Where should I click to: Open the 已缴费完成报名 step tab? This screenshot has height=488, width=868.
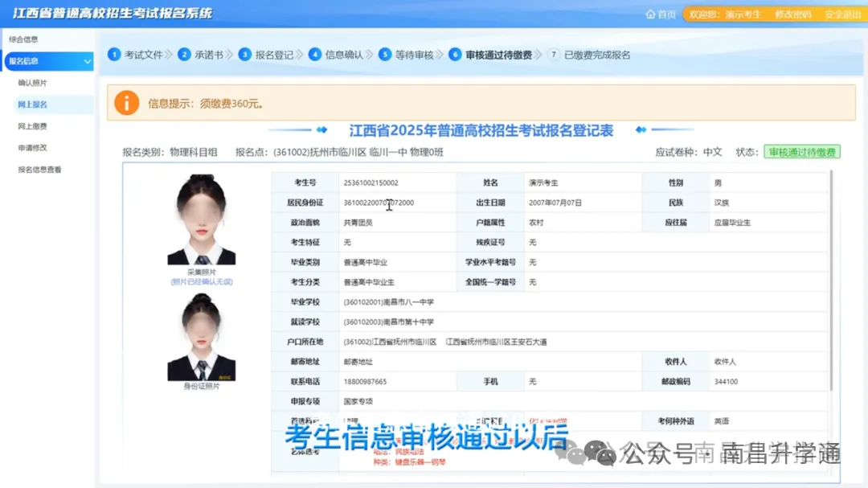(596, 55)
